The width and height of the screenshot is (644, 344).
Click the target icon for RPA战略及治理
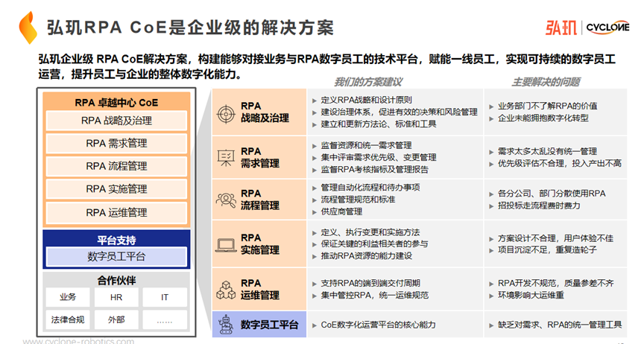[x=226, y=113]
